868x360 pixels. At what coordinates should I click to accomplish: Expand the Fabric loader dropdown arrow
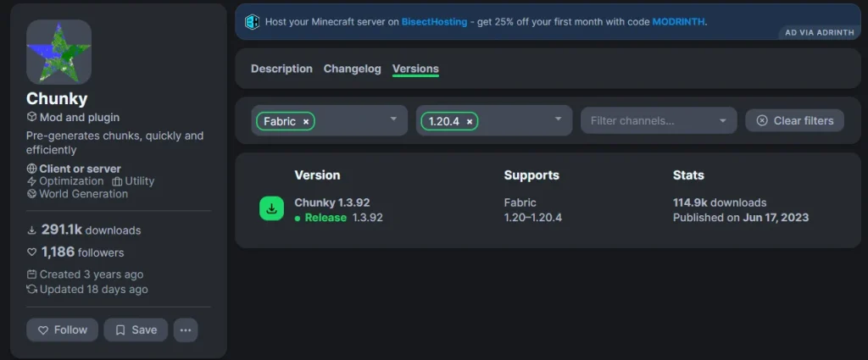(393, 119)
